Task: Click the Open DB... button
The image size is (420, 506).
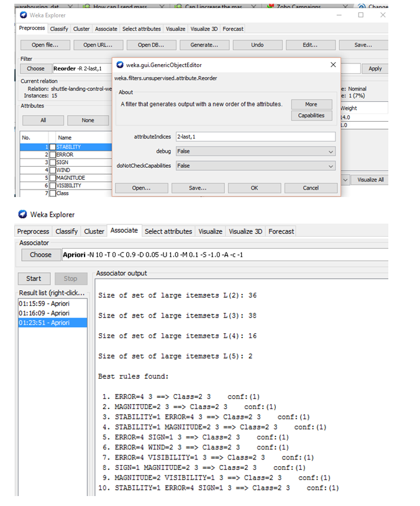Action: click(x=151, y=45)
